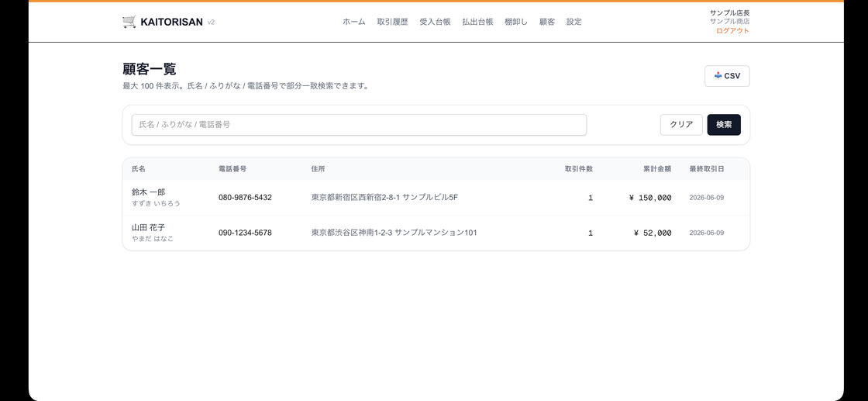Click the 取引件数 column header
This screenshot has height=401, width=868.
(x=579, y=169)
